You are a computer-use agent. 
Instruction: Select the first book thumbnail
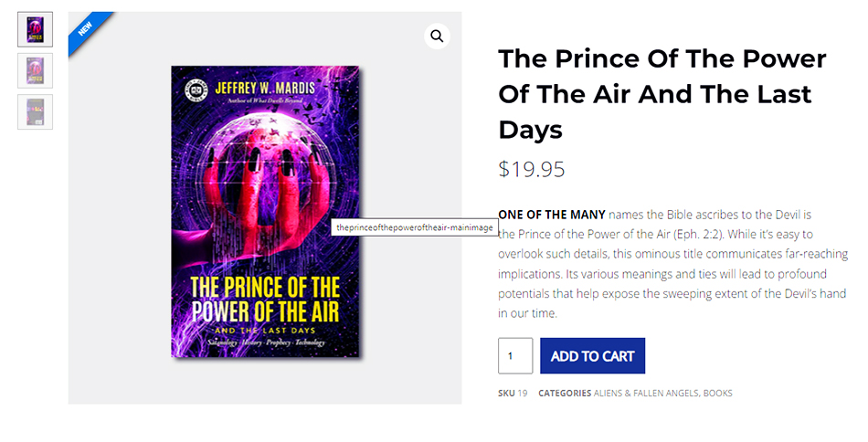35,29
